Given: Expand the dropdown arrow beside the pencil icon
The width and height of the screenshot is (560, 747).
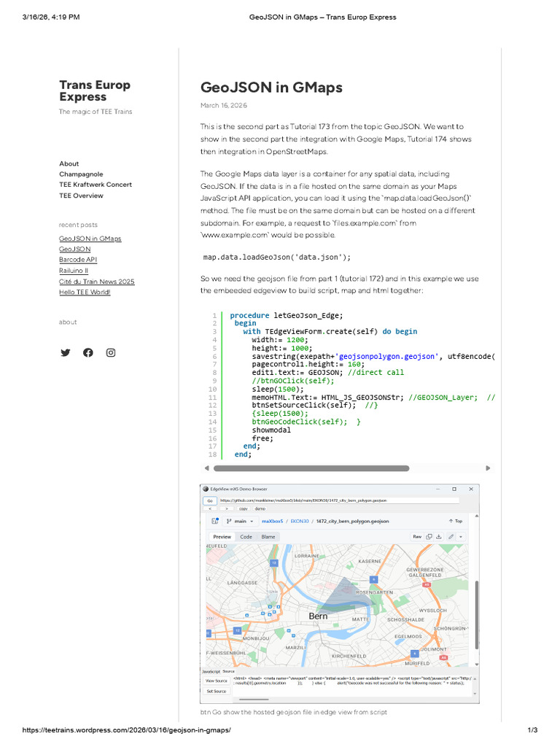Looking at the screenshot, I should click(461, 537).
